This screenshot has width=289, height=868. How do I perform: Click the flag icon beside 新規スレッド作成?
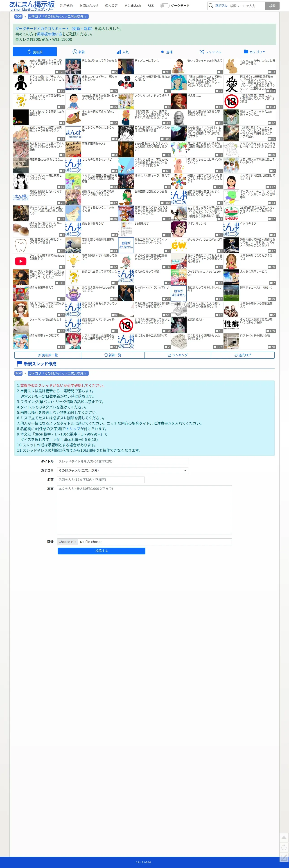click(x=19, y=364)
